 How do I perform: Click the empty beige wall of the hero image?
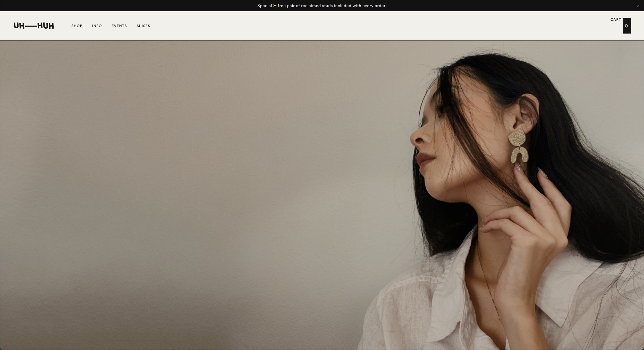coord(180,181)
